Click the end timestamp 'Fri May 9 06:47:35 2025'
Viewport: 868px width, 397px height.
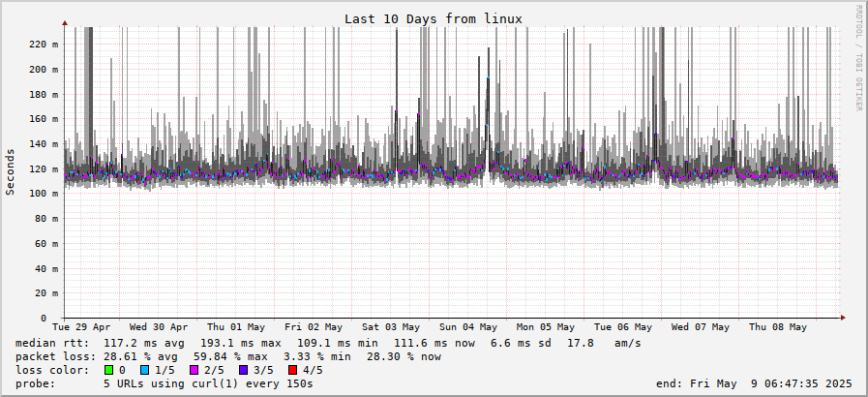click(771, 383)
